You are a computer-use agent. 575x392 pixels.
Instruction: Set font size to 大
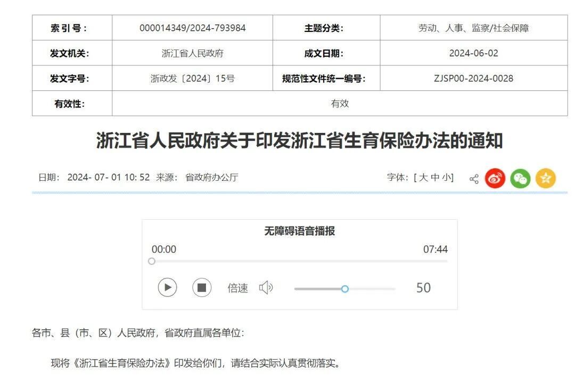(x=423, y=178)
